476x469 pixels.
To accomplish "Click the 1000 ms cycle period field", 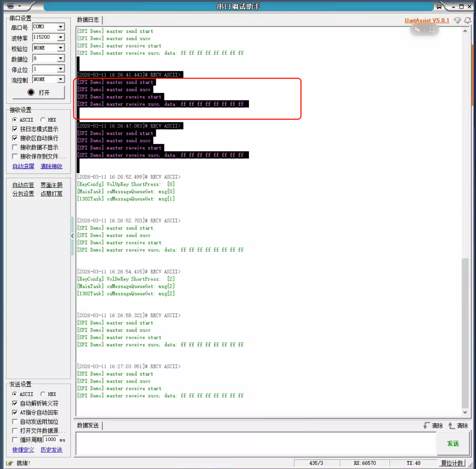I will (51, 439).
